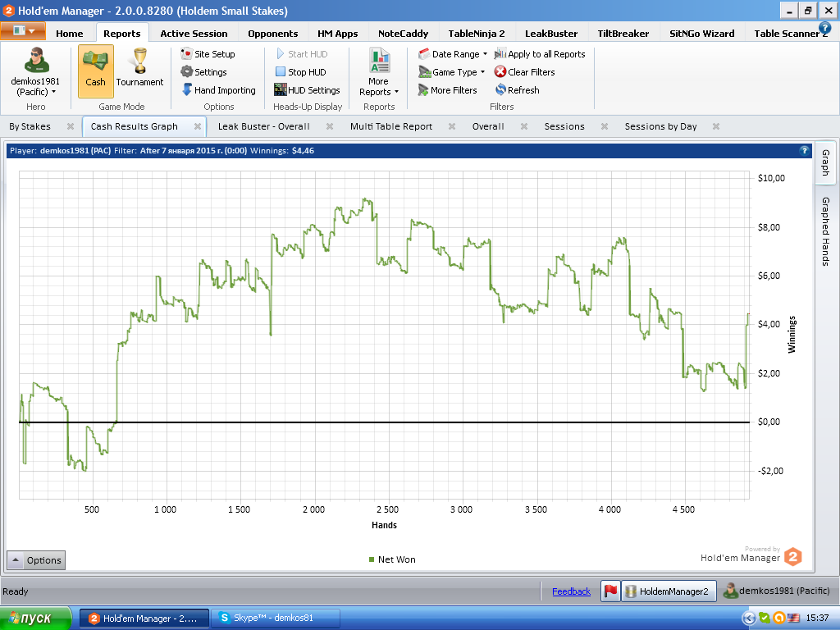Close the Multi Table Report tab
Image resolution: width=840 pixels, height=630 pixels.
pos(452,126)
